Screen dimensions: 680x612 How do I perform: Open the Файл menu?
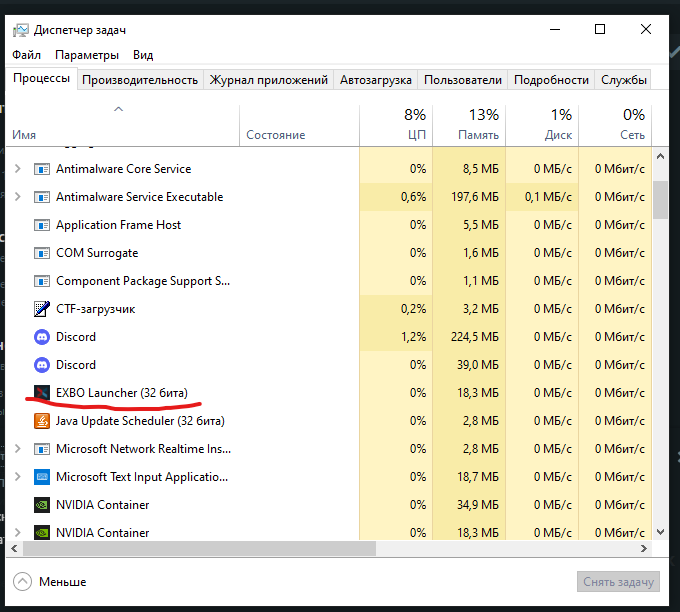(x=26, y=55)
